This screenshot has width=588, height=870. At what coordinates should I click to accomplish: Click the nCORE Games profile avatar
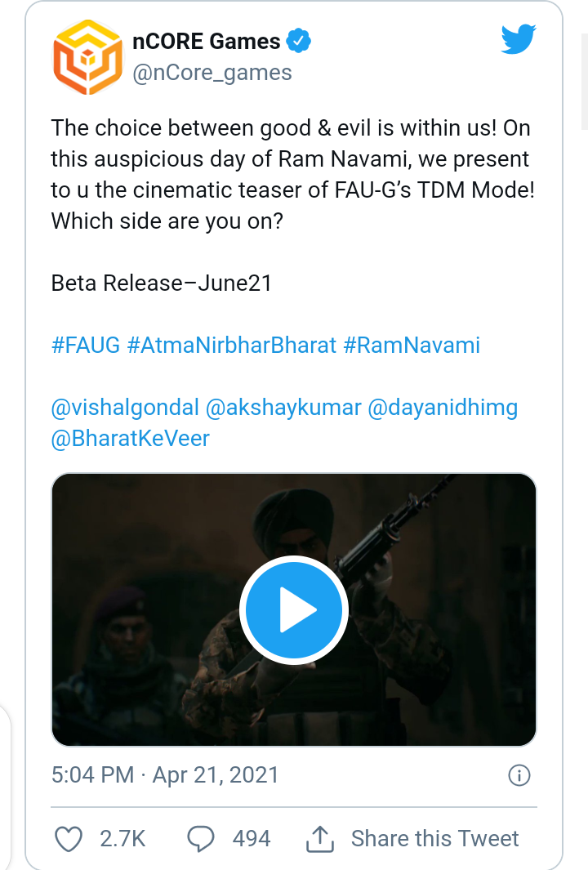85,56
